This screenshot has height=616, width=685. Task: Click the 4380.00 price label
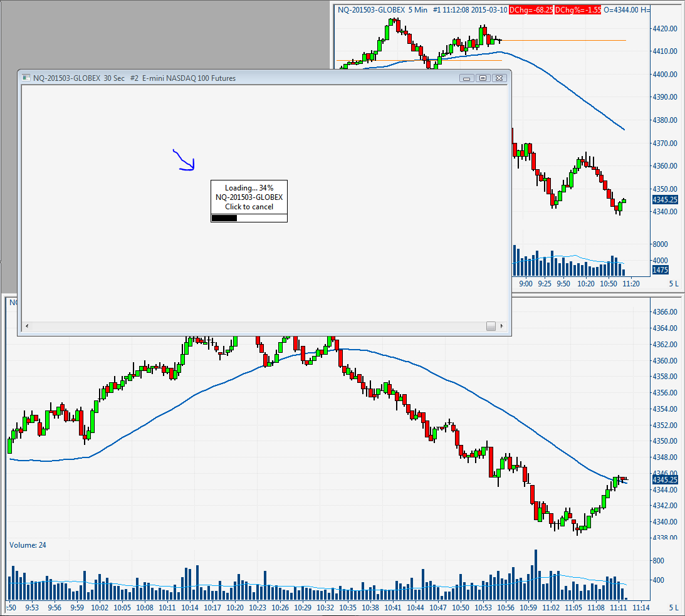tap(665, 120)
